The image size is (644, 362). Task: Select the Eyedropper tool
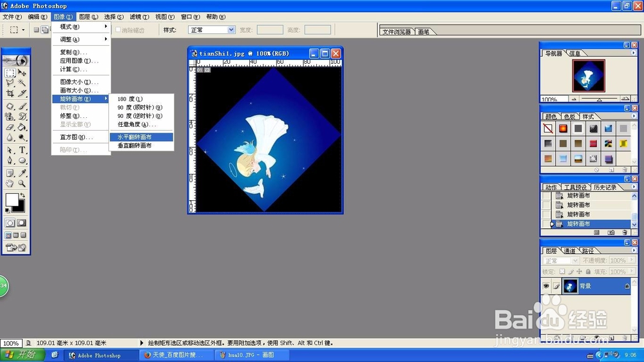[22, 173]
